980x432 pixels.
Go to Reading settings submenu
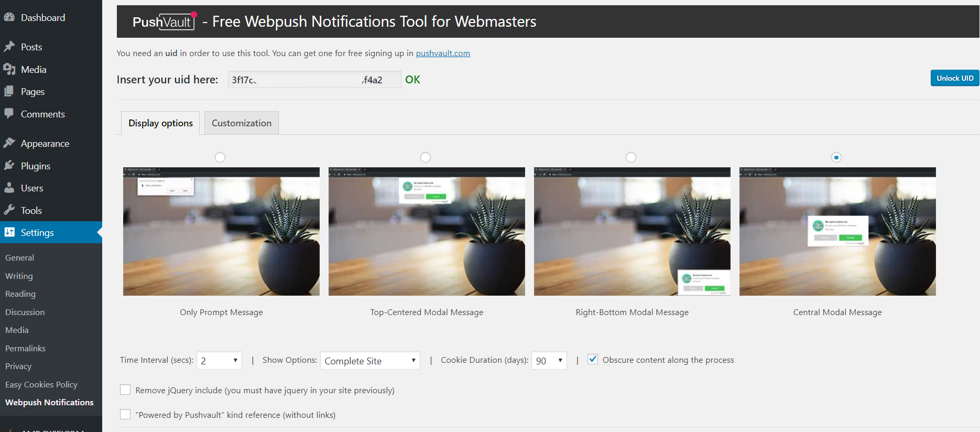click(x=20, y=294)
